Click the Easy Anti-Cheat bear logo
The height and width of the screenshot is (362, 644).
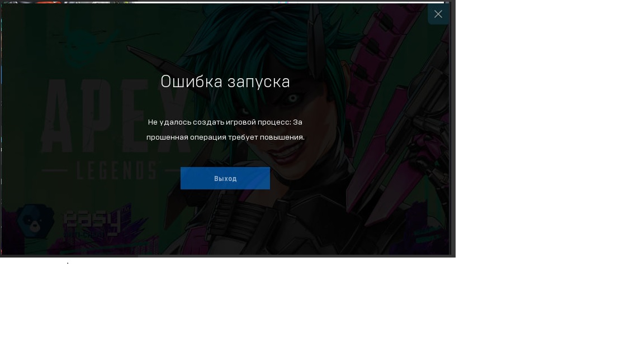click(x=35, y=221)
